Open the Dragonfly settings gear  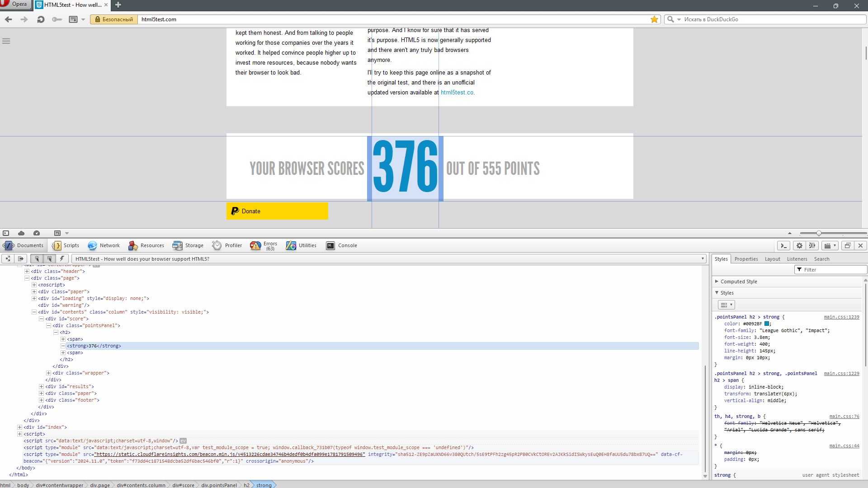799,245
